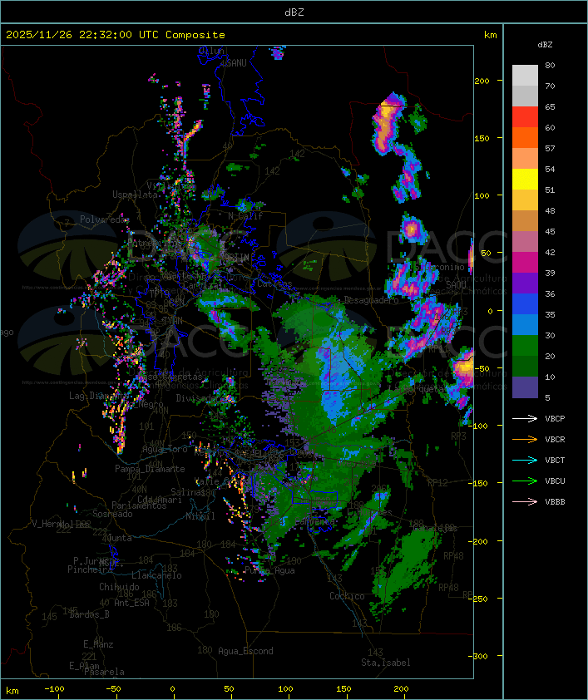Select the VBCT legend label
Viewport: 588px width, 700px height.
555,461
